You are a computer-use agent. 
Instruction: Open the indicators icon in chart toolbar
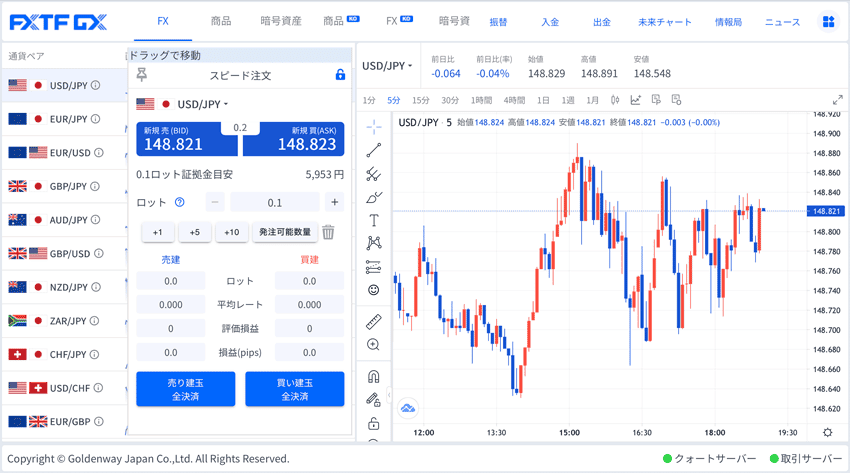click(635, 100)
